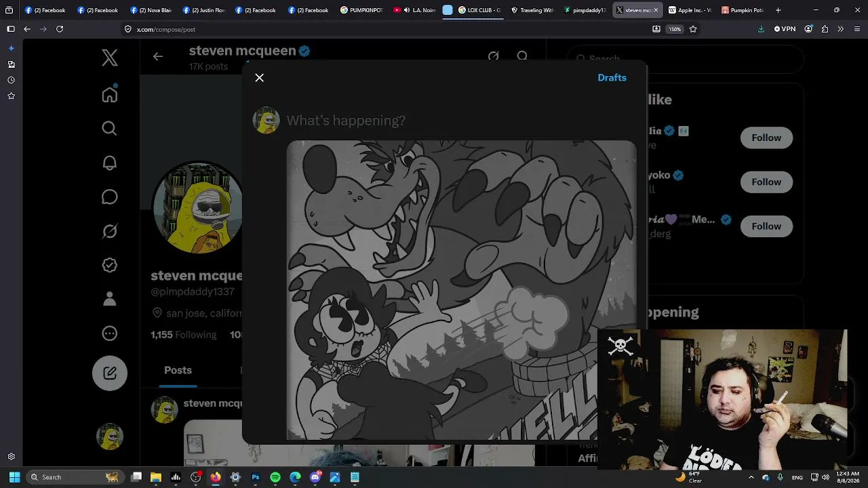Switch to the Traveling With browser tab

pyautogui.click(x=532, y=10)
